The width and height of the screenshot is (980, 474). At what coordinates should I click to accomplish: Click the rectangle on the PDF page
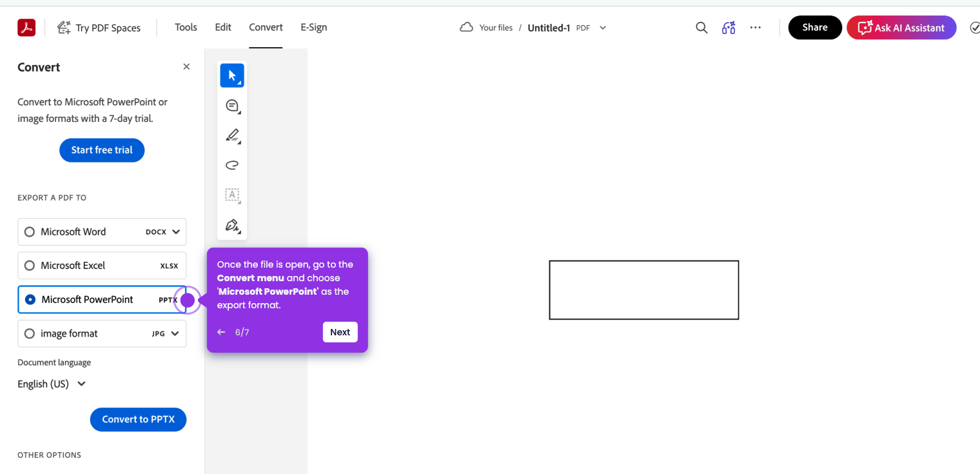pyautogui.click(x=643, y=290)
